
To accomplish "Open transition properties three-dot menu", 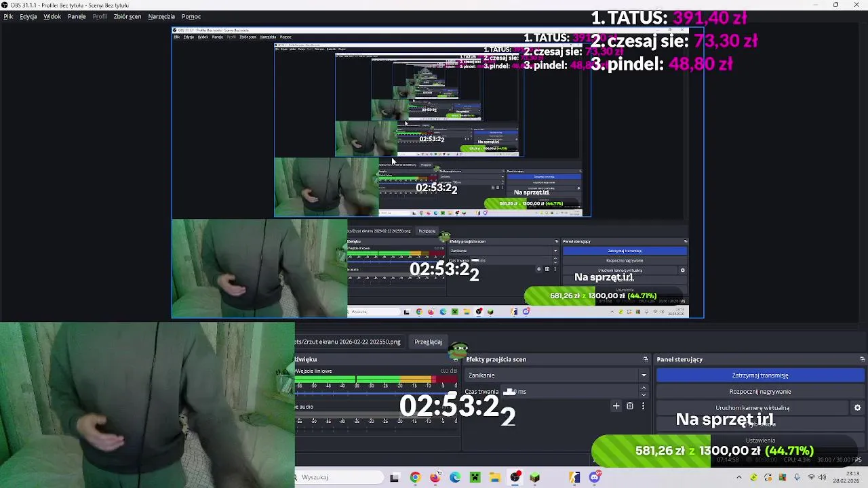I will [x=643, y=406].
